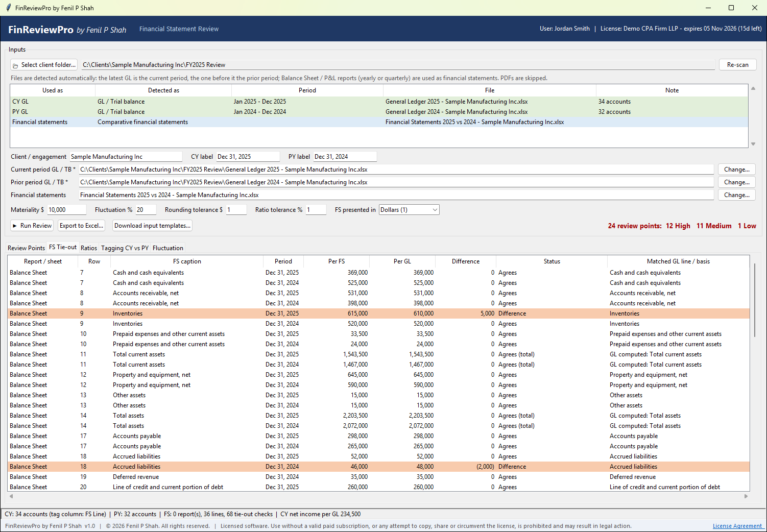767x532 pixels.
Task: Click the Rounding tolerance $ field
Action: (236, 210)
